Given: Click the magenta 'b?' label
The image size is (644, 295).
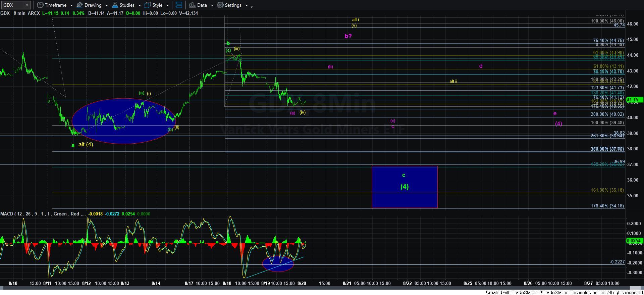Looking at the screenshot, I should (x=348, y=36).
